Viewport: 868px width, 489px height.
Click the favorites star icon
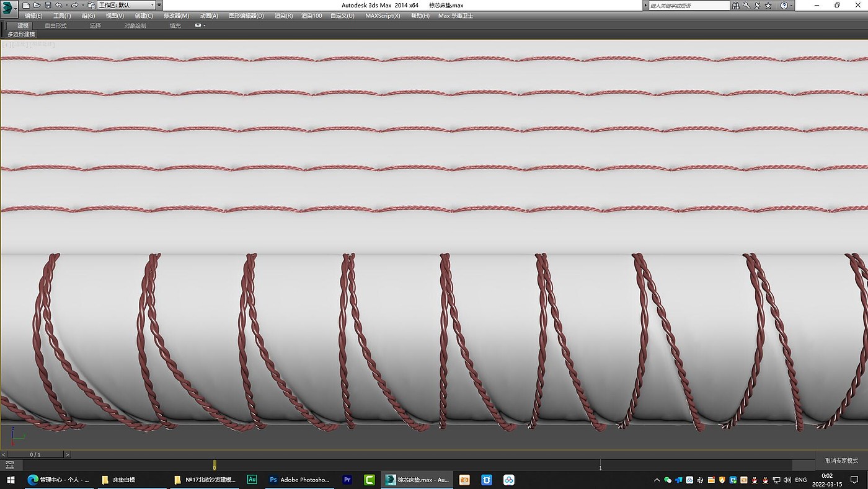[768, 6]
